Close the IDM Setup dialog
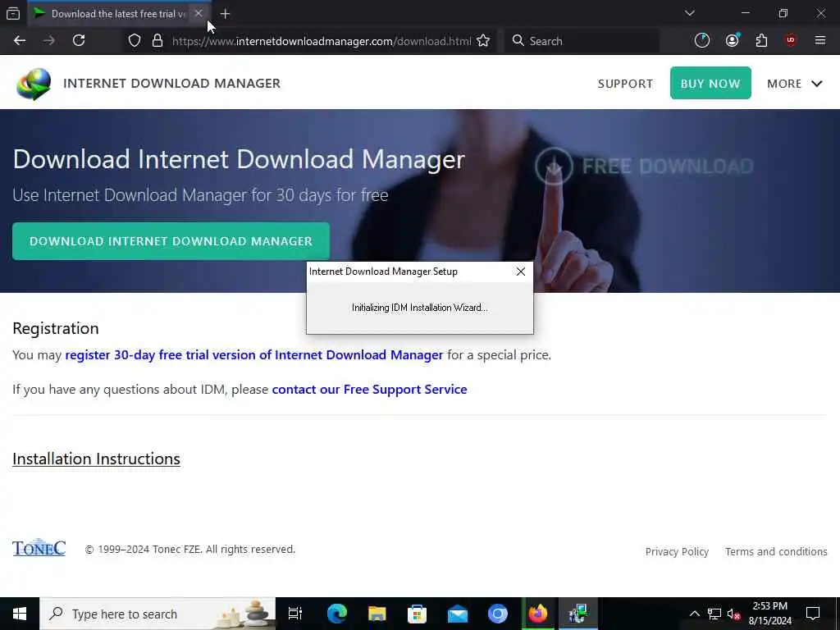The height and width of the screenshot is (630, 840). pyautogui.click(x=521, y=272)
